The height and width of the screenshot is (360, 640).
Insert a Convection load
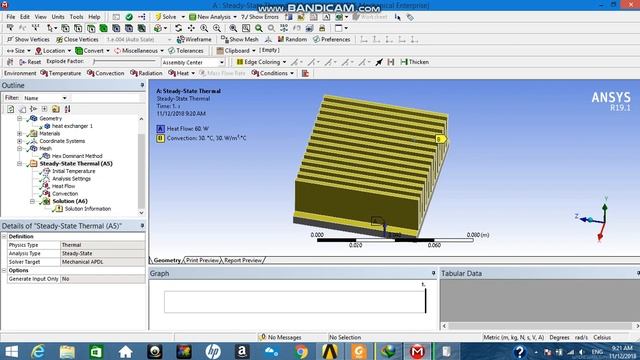105,73
